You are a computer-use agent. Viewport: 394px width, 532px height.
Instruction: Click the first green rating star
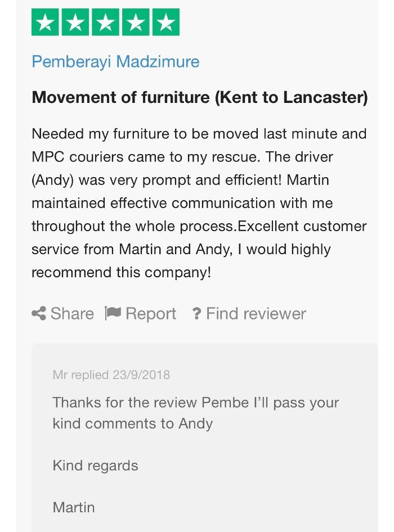point(46,22)
